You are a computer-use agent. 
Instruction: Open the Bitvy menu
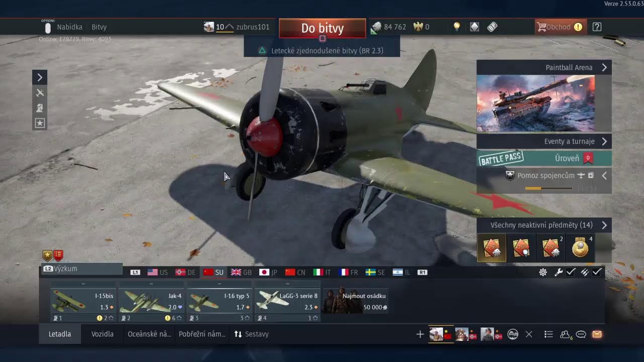click(99, 27)
